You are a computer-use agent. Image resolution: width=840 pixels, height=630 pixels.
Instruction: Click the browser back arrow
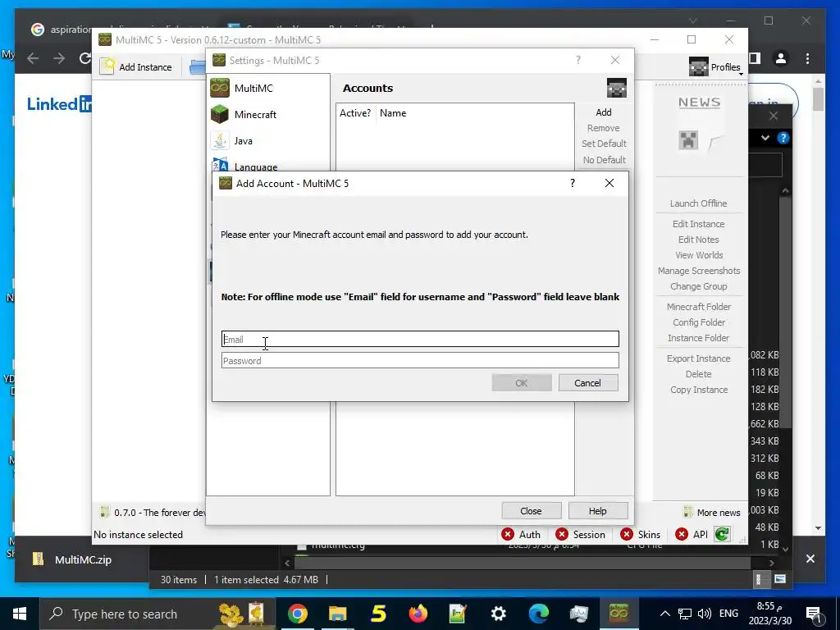point(33,58)
